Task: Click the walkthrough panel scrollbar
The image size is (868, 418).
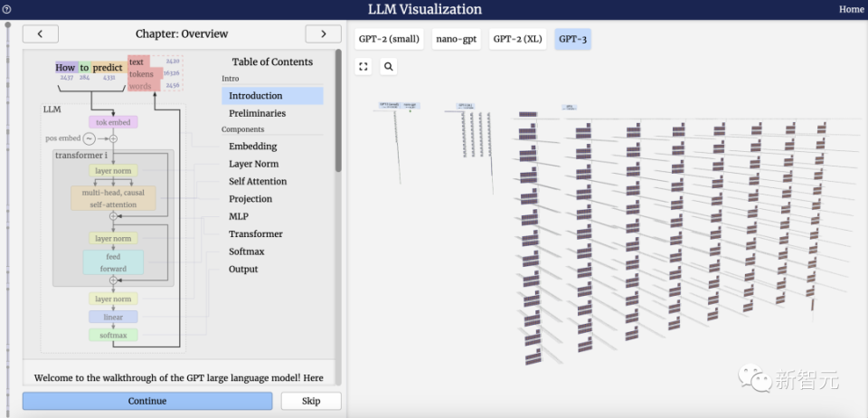Action: point(338,110)
